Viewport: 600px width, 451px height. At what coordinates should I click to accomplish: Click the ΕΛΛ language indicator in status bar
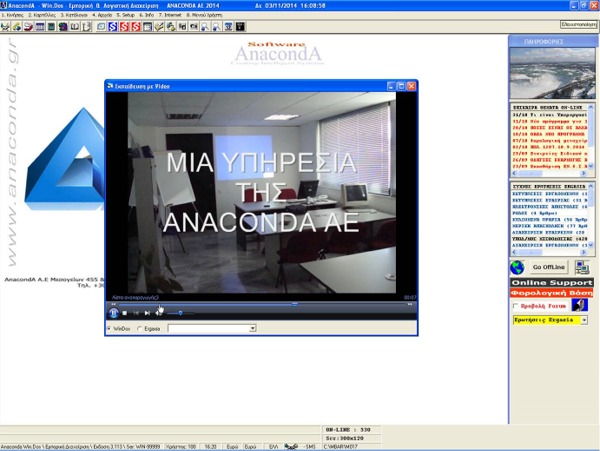(x=273, y=446)
